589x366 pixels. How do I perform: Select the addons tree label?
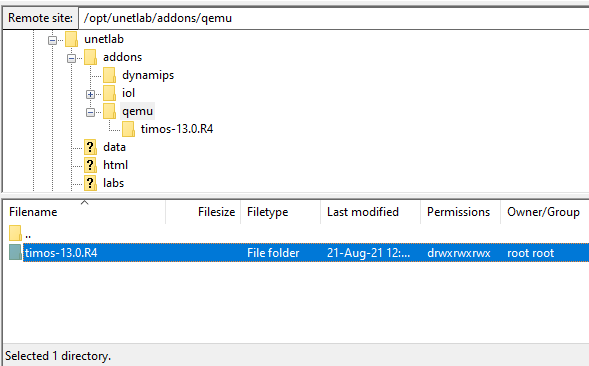pyautogui.click(x=123, y=57)
